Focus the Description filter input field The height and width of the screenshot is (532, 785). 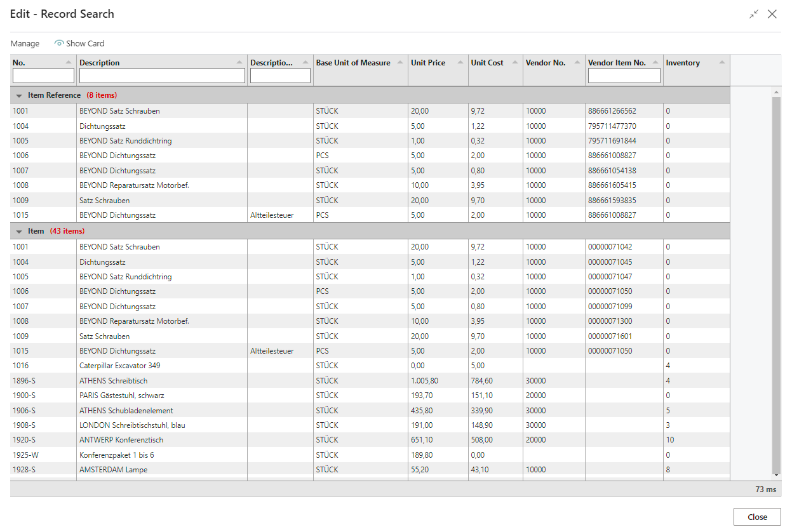coord(162,76)
